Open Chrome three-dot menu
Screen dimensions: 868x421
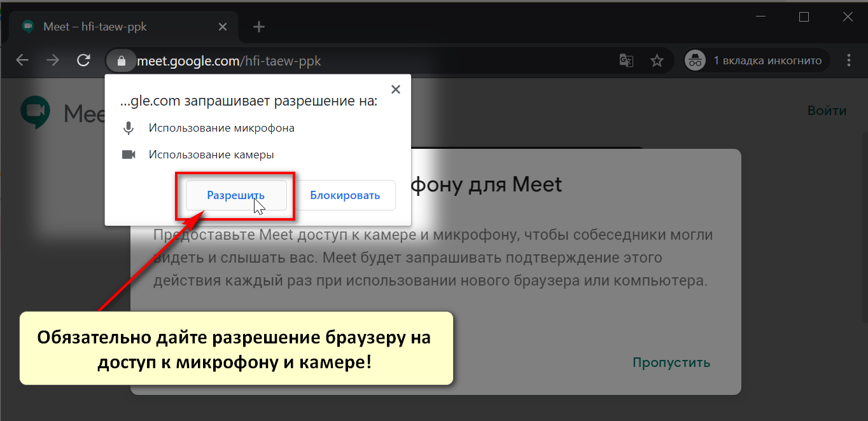pyautogui.click(x=849, y=60)
